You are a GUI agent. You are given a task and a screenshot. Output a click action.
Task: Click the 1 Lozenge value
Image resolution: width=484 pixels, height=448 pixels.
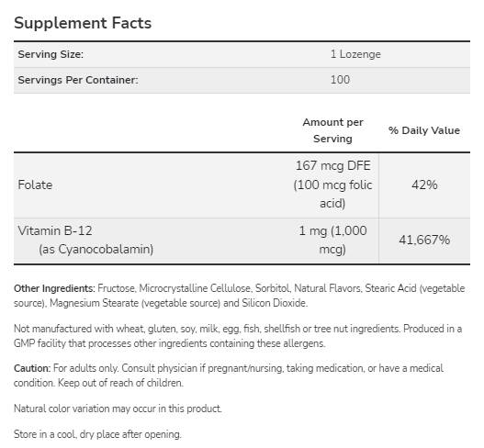pyautogui.click(x=355, y=54)
